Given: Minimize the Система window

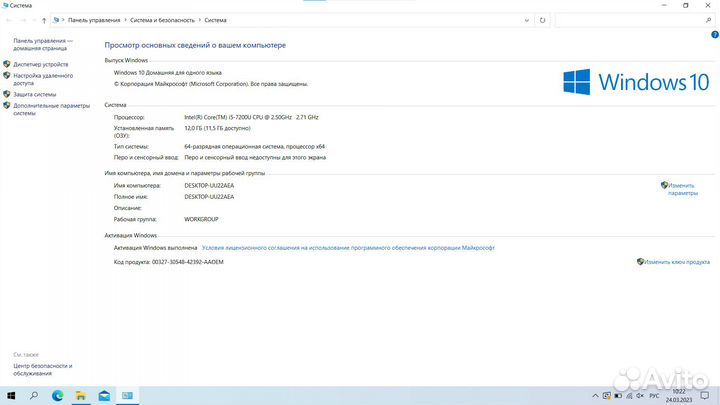Looking at the screenshot, I should pos(664,6).
